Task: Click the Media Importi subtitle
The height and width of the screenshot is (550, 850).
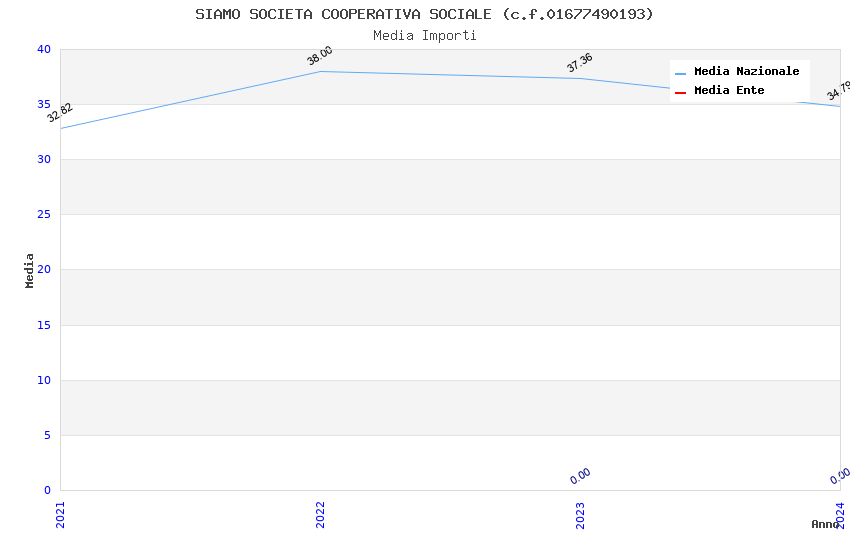Action: pos(424,36)
